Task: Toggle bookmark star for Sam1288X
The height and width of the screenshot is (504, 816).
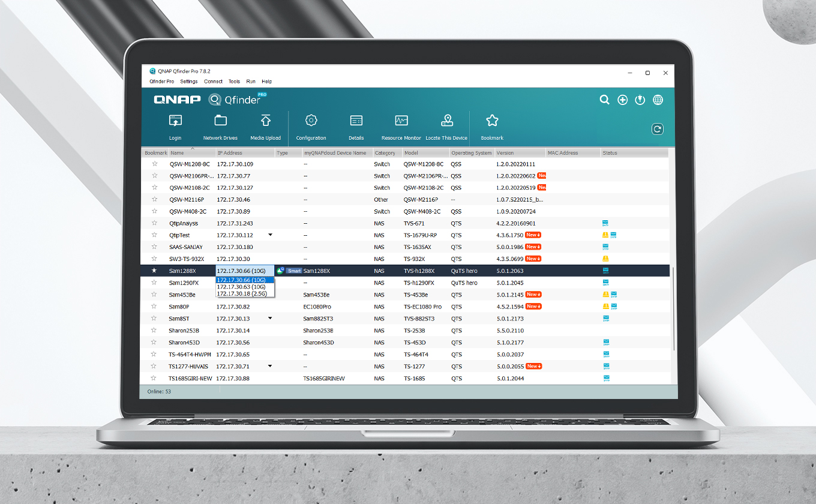Action: pos(154,271)
